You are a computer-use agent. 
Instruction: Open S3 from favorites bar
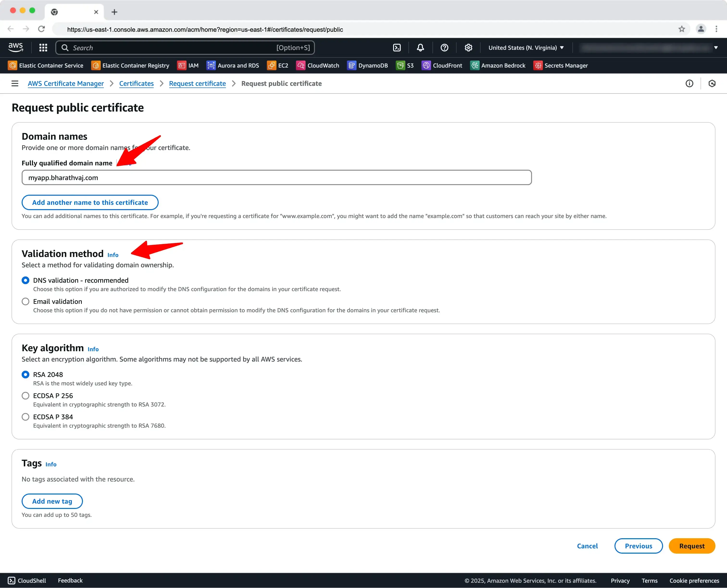(x=405, y=65)
